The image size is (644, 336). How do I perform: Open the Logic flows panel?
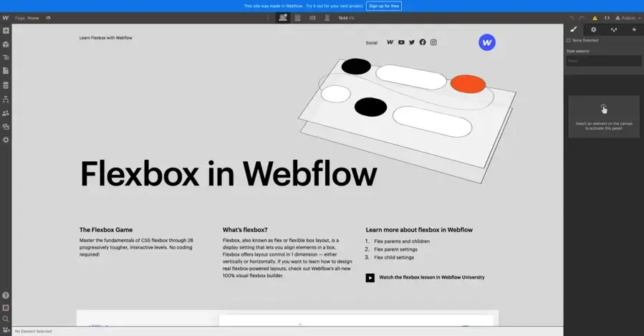(6, 100)
